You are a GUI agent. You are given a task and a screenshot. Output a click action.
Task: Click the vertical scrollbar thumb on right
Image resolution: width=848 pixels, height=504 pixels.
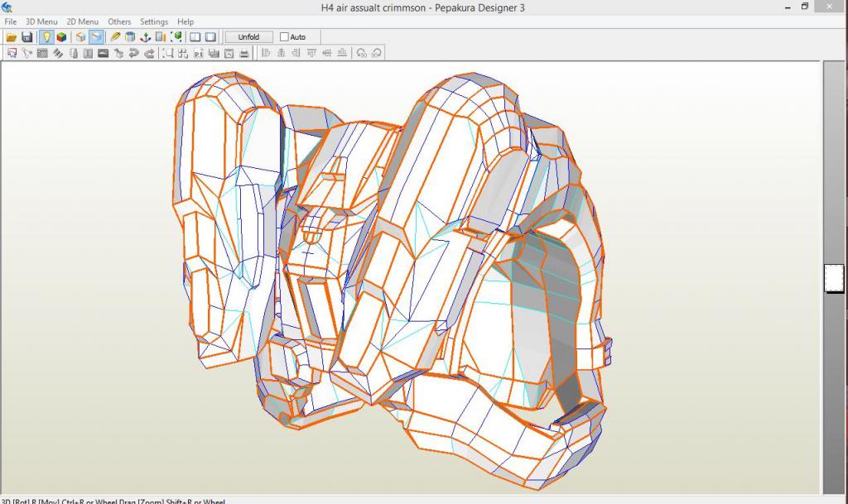834,278
